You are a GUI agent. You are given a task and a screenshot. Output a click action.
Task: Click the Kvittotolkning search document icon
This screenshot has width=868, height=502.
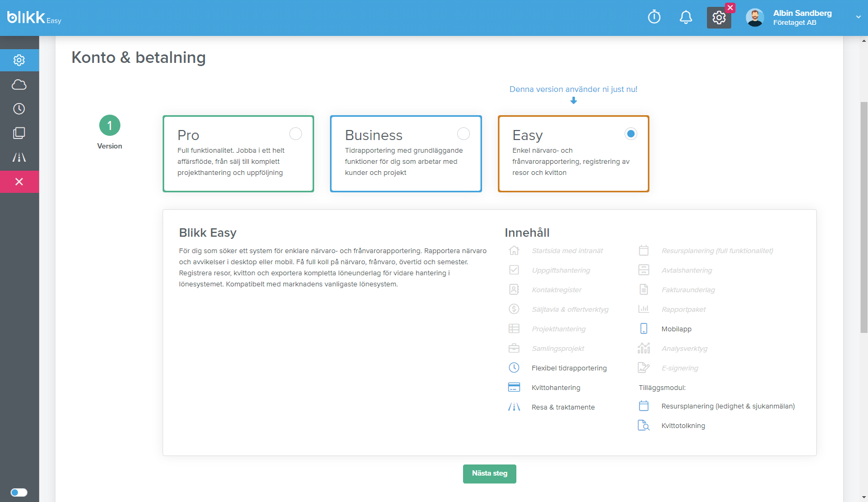click(x=644, y=425)
